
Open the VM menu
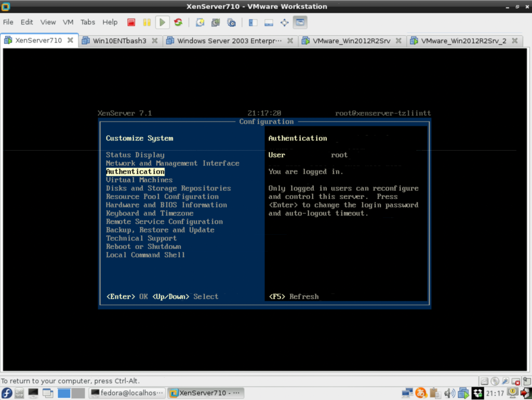[68, 22]
